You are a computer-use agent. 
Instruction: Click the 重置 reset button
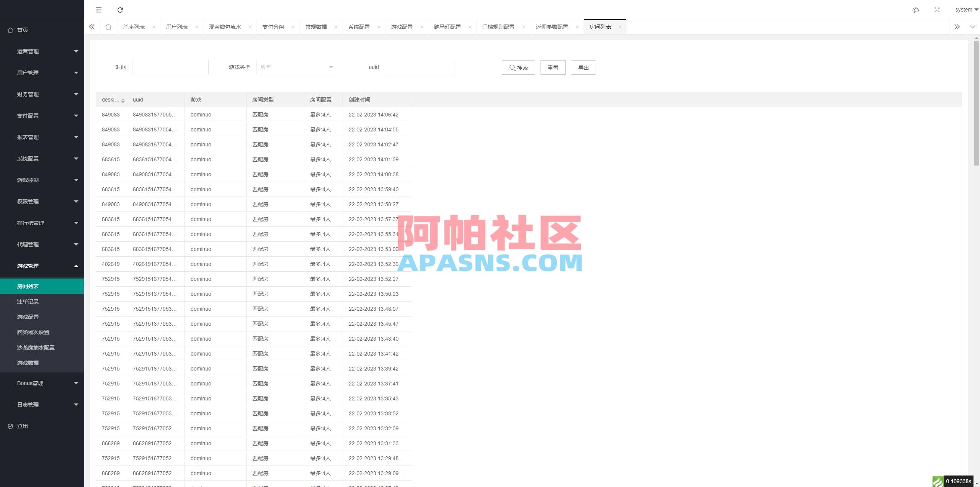coord(553,67)
